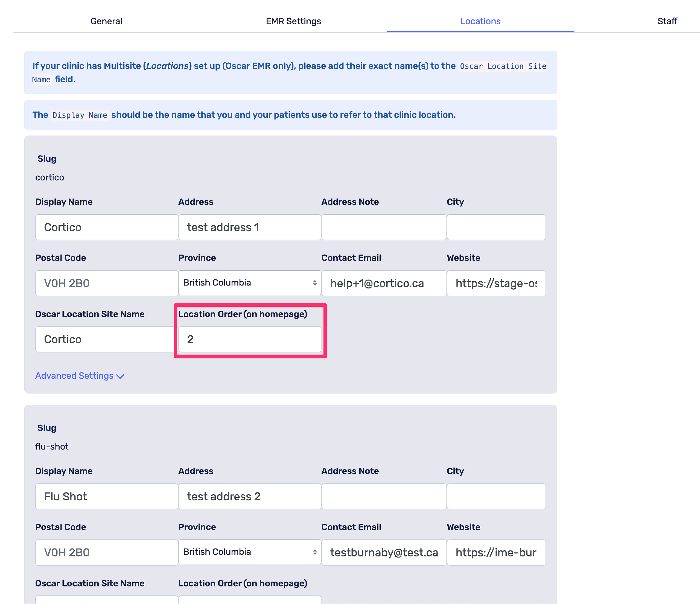
Task: Expand Advanced Settings for Cortico location
Action: pos(80,376)
